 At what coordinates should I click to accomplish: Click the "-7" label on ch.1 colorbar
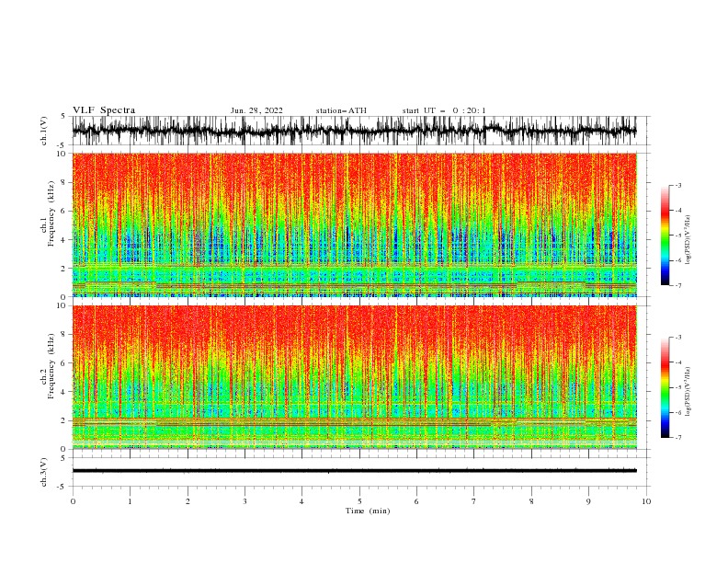pos(677,285)
